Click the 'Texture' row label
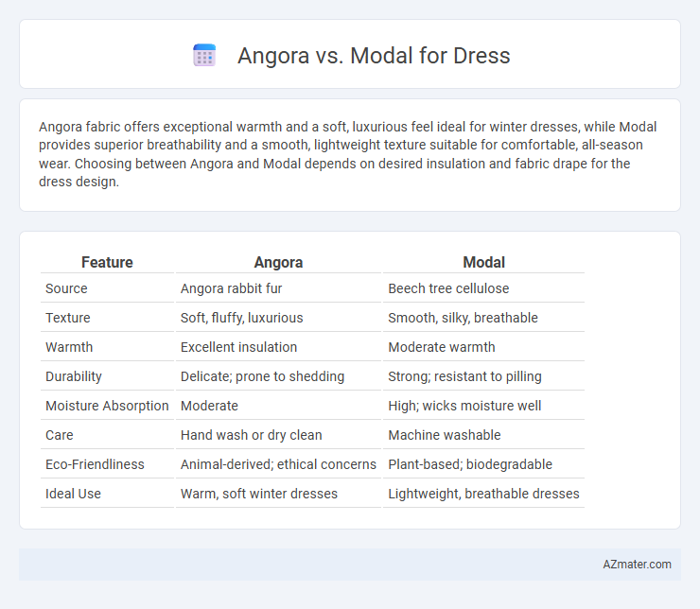This screenshot has width=700, height=609. pos(68,318)
